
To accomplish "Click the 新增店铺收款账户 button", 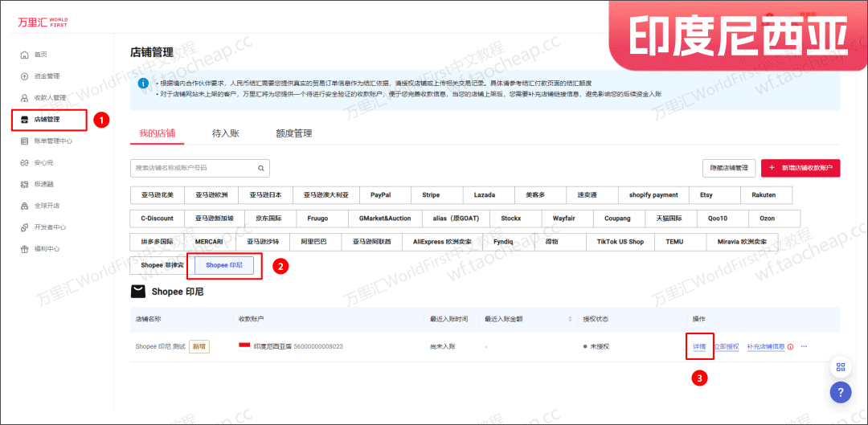I will [800, 168].
